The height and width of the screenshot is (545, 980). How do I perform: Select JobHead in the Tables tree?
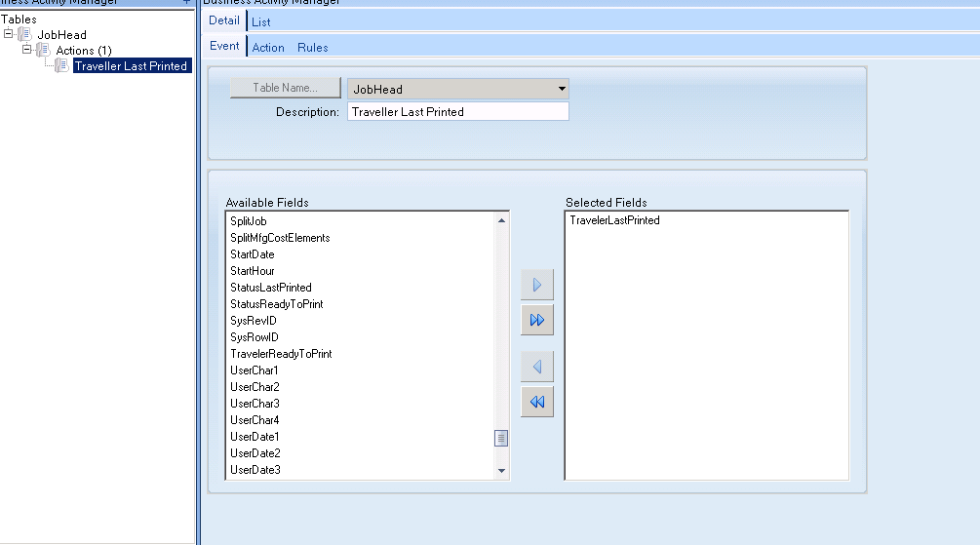61,35
